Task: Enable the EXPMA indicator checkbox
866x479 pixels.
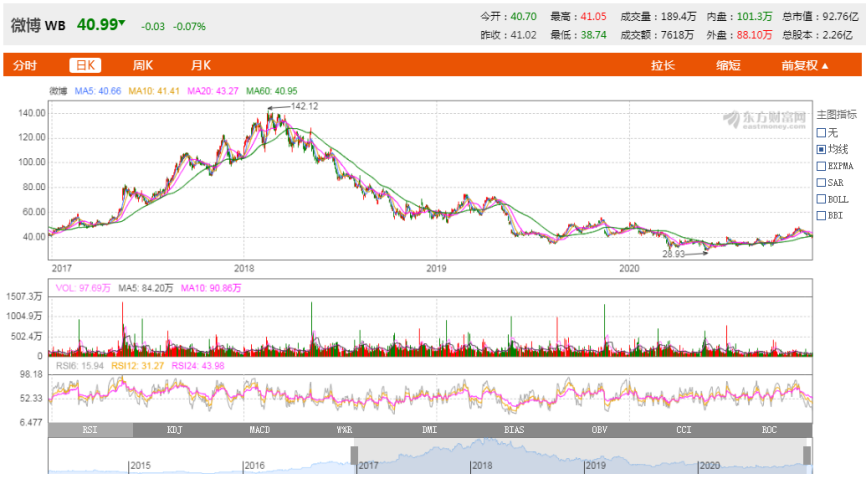Action: point(821,166)
